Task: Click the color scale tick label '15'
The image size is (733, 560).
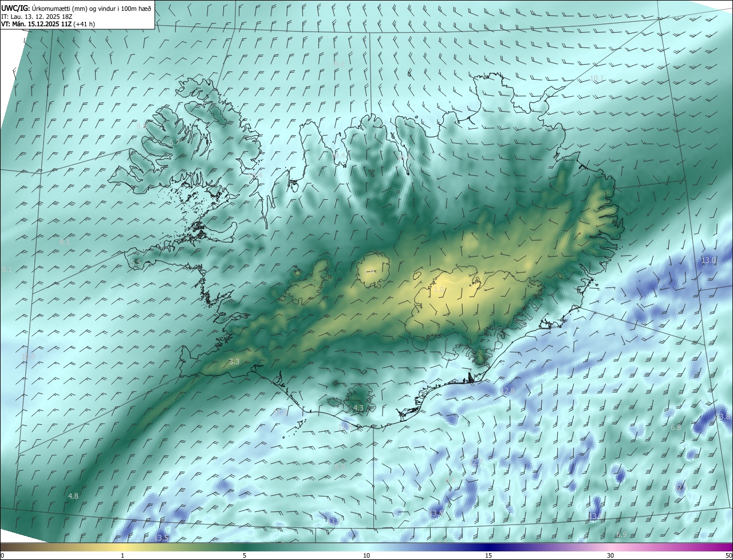Action: [488, 555]
